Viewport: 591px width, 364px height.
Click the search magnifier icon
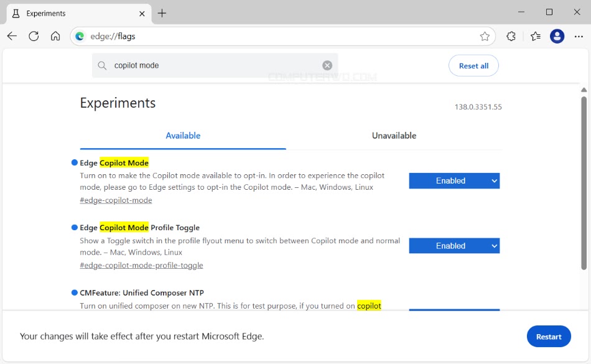(x=102, y=65)
